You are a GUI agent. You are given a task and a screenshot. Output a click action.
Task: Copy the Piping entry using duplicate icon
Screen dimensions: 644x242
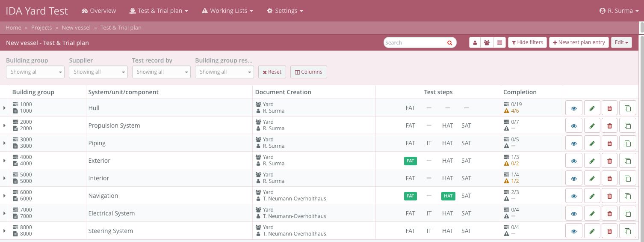pyautogui.click(x=628, y=143)
